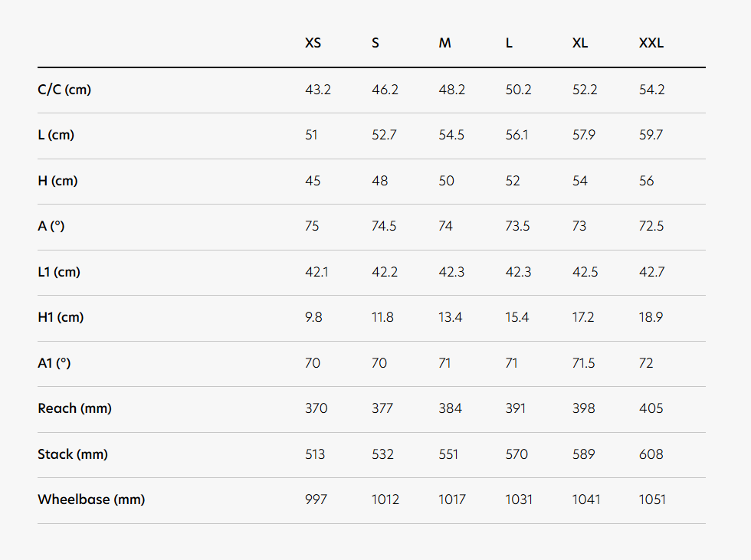Click the 1051 wheelbase value
This screenshot has width=751, height=560.
(652, 499)
